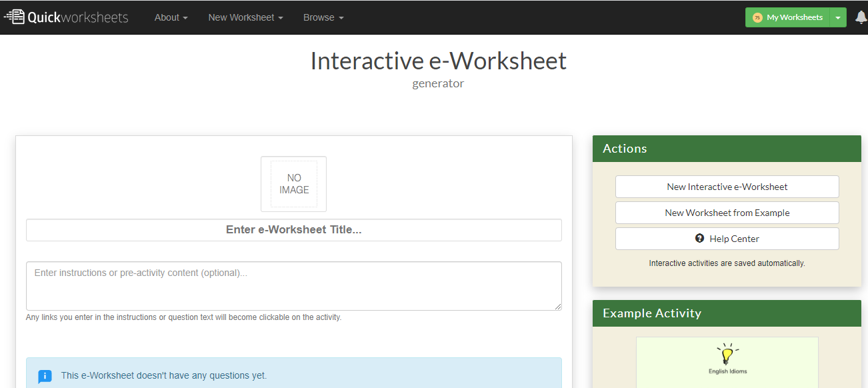Click the English Idioms example thumbnail
This screenshot has height=388, width=868.
[x=727, y=363]
